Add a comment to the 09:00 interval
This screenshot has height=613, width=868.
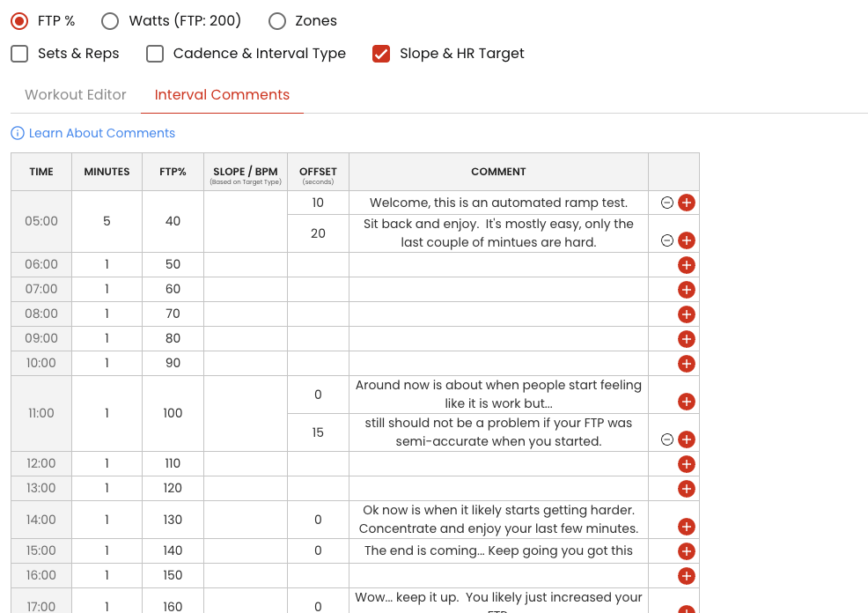coord(687,339)
